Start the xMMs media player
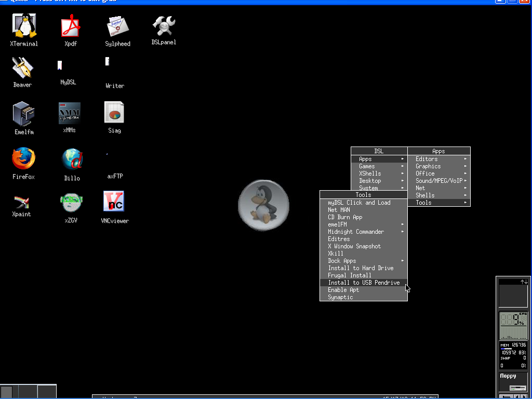The image size is (532, 399). coord(69,113)
